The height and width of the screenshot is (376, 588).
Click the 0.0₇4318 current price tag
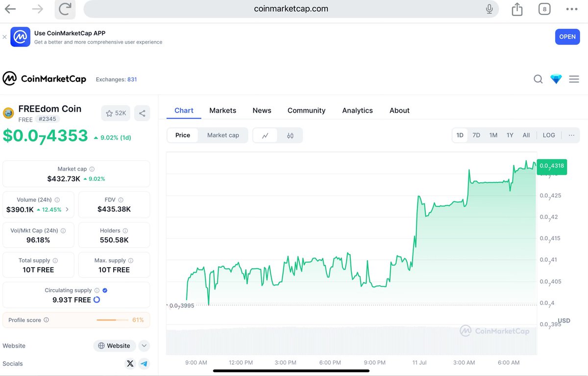pyautogui.click(x=552, y=166)
